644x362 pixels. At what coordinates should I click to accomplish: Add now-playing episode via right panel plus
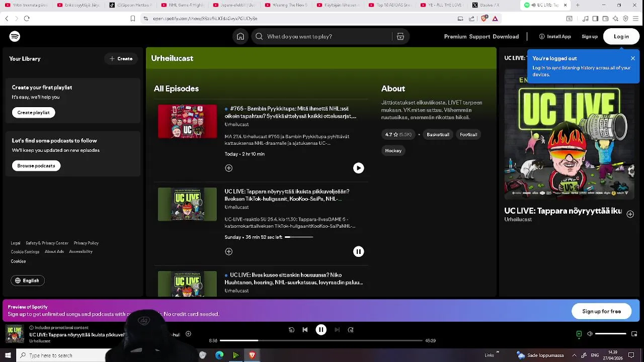pos(630,214)
